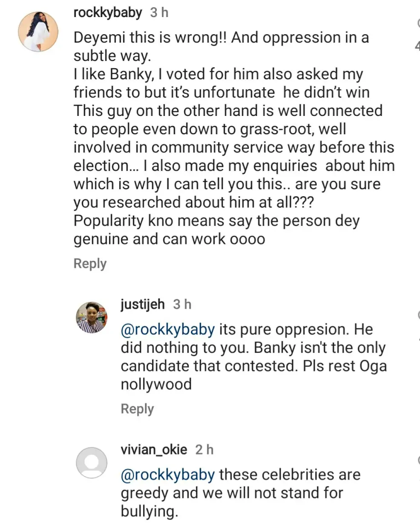This screenshot has width=420, height=526.
Task: Like justijeh's reply with the heart
Action: pos(418,315)
